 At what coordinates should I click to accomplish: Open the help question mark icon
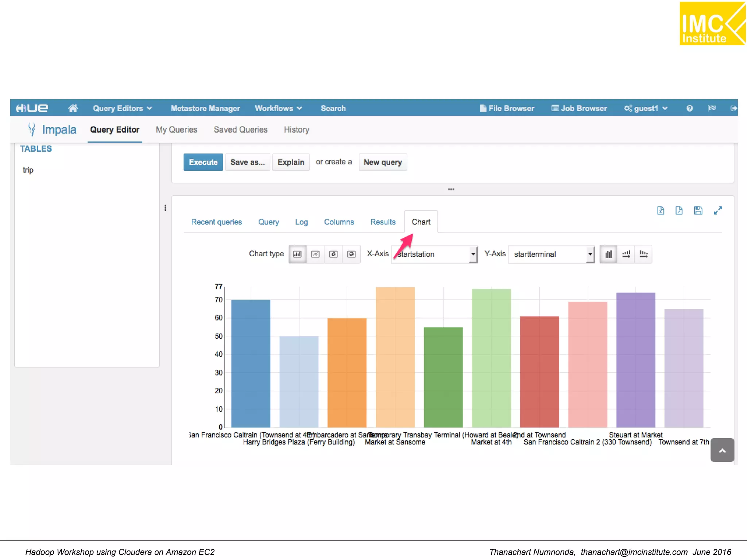click(x=689, y=108)
